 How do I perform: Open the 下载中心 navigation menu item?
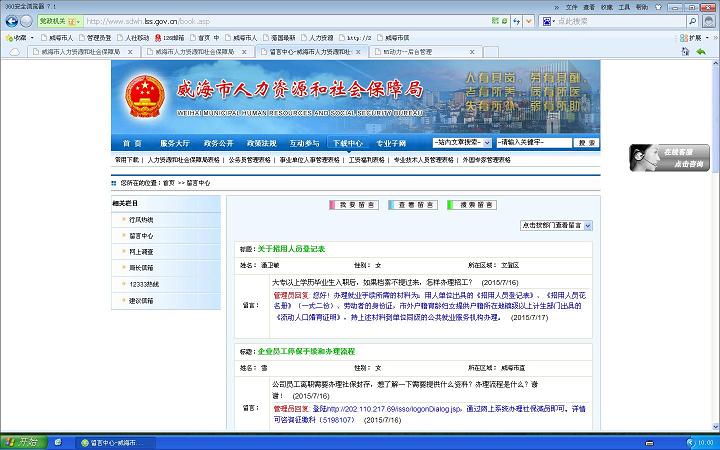coord(346,143)
